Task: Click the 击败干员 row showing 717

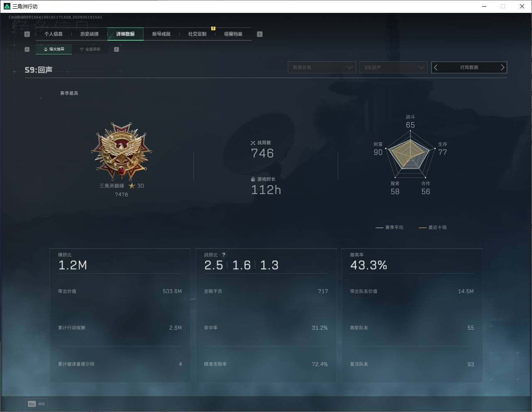Action: [266, 292]
